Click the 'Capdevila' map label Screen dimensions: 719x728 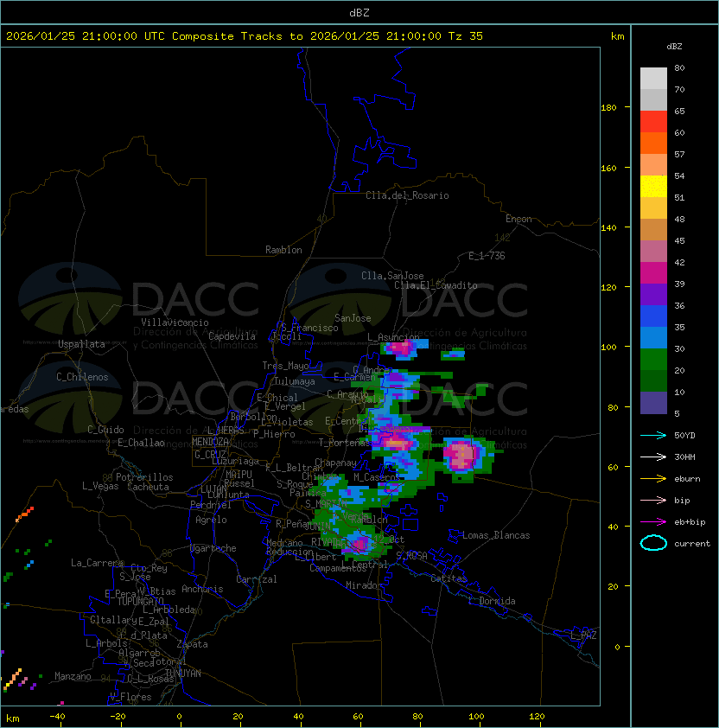point(232,336)
